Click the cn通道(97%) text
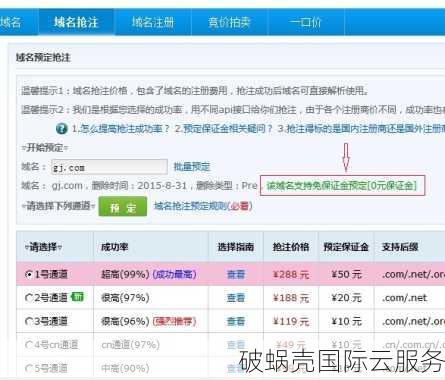 pos(130,345)
